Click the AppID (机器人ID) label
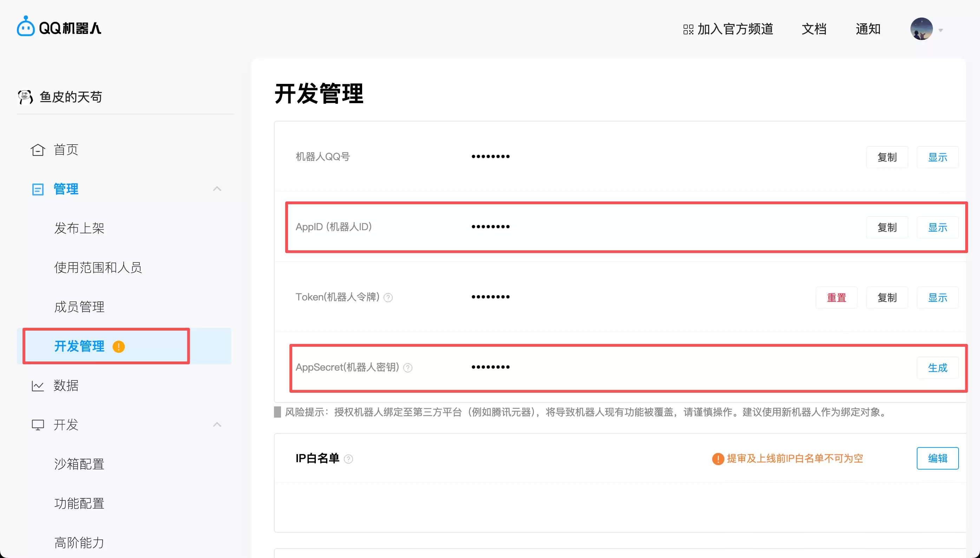The height and width of the screenshot is (558, 980). pyautogui.click(x=334, y=227)
